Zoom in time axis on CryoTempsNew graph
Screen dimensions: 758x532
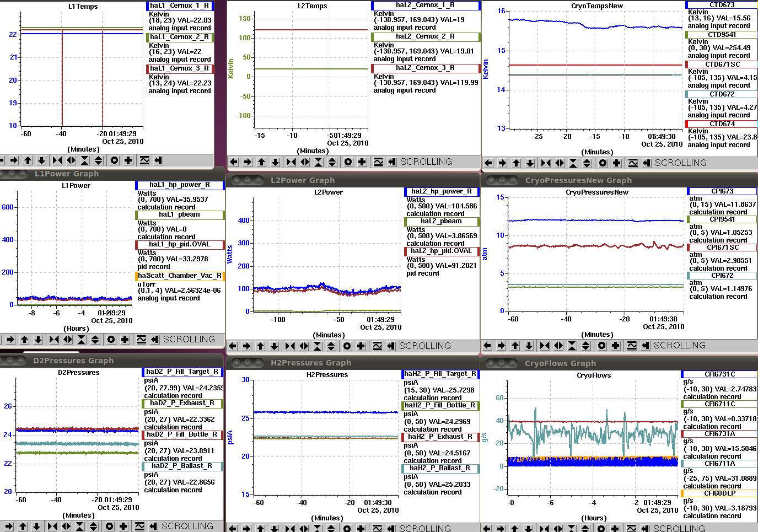pos(546,163)
